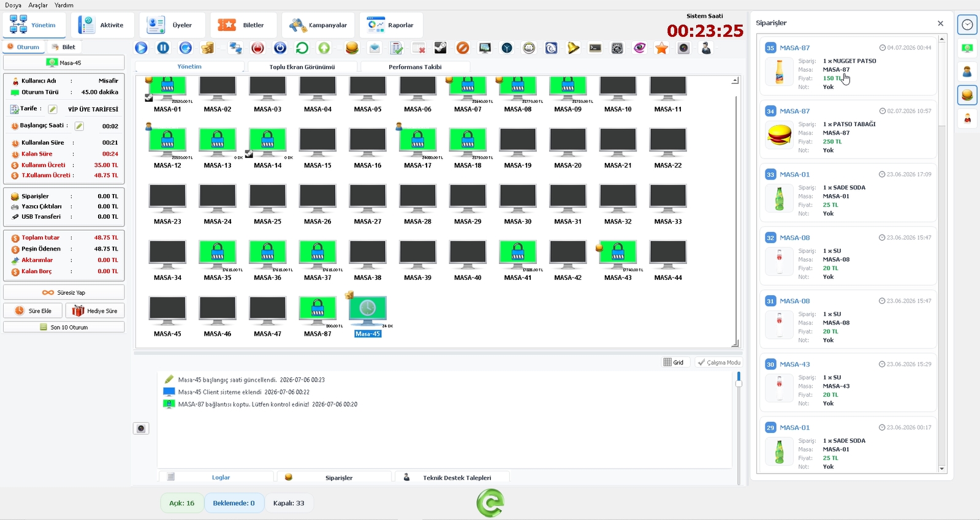Click the hamburger orders toolbar icon

(352, 48)
